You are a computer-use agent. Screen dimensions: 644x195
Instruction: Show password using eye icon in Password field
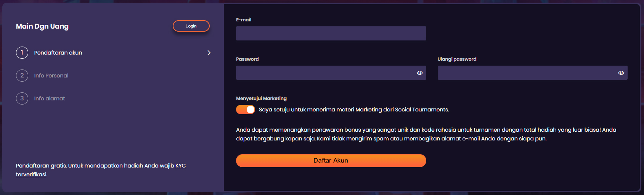(419, 73)
